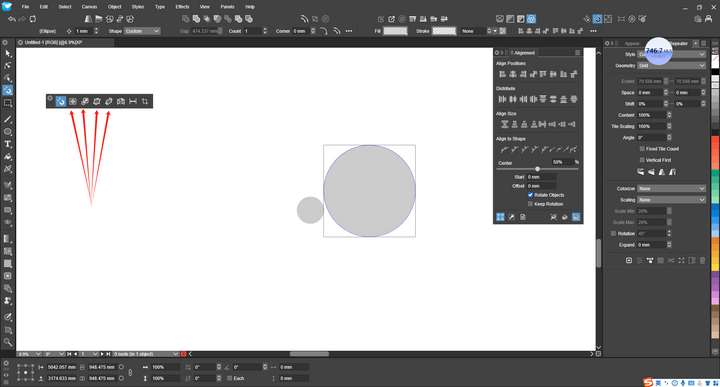Open the File menu
The height and width of the screenshot is (387, 720).
[25, 7]
